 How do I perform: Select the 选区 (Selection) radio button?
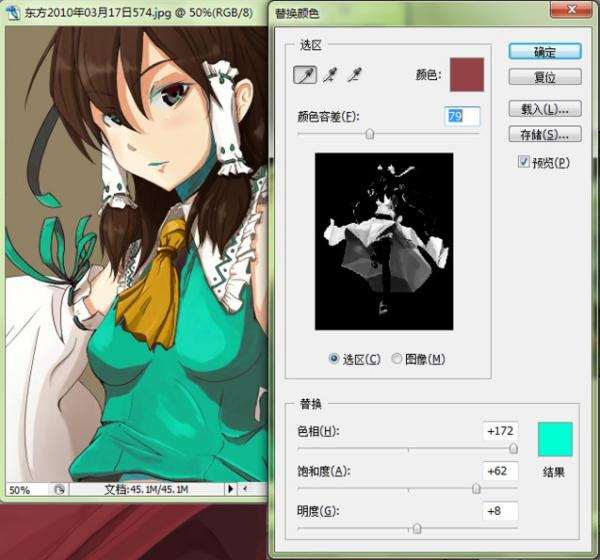click(334, 359)
